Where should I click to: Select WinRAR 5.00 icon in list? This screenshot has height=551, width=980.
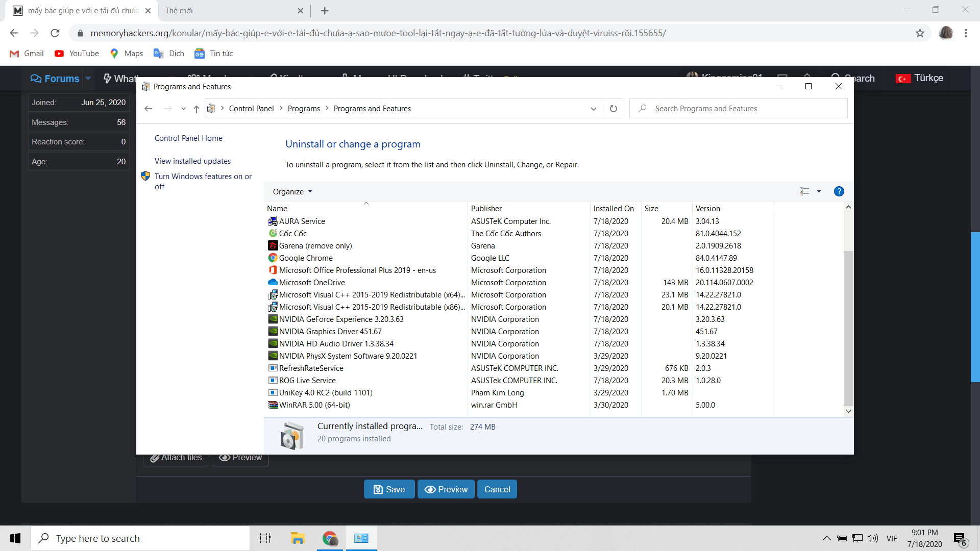point(273,405)
